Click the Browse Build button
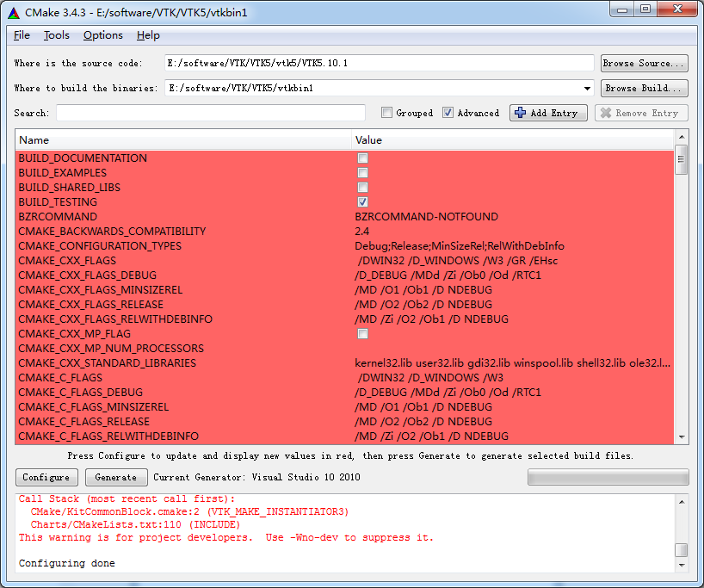 pos(645,89)
